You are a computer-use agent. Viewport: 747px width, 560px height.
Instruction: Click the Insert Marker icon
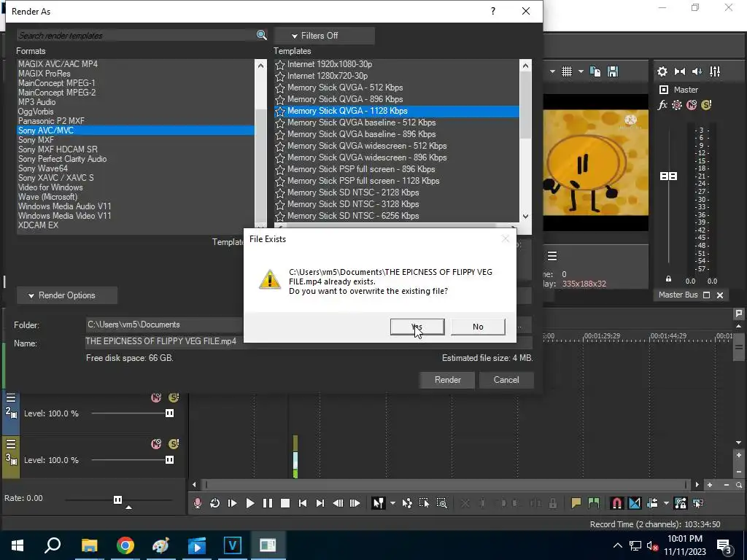[x=576, y=503]
